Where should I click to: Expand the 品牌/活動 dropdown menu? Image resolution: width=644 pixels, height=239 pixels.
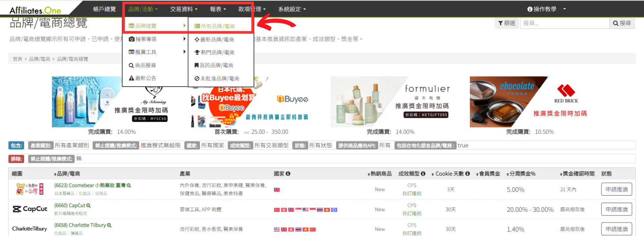coord(143,9)
